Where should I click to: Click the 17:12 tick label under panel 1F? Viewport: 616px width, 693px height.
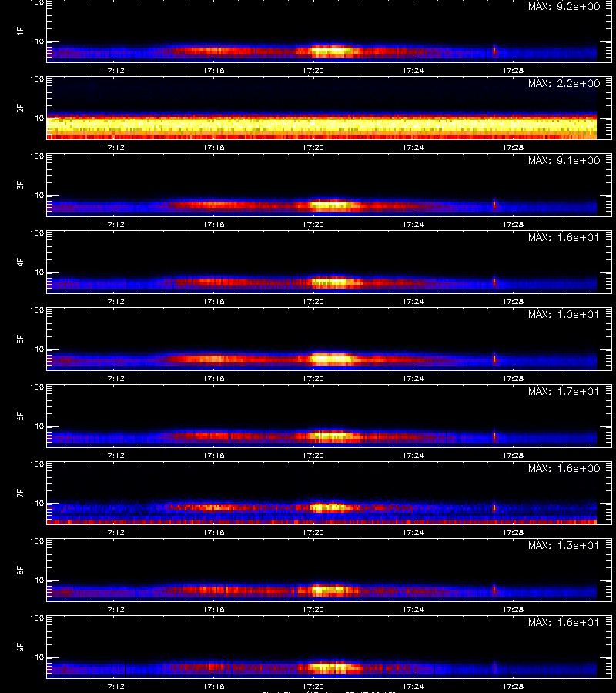[113, 70]
